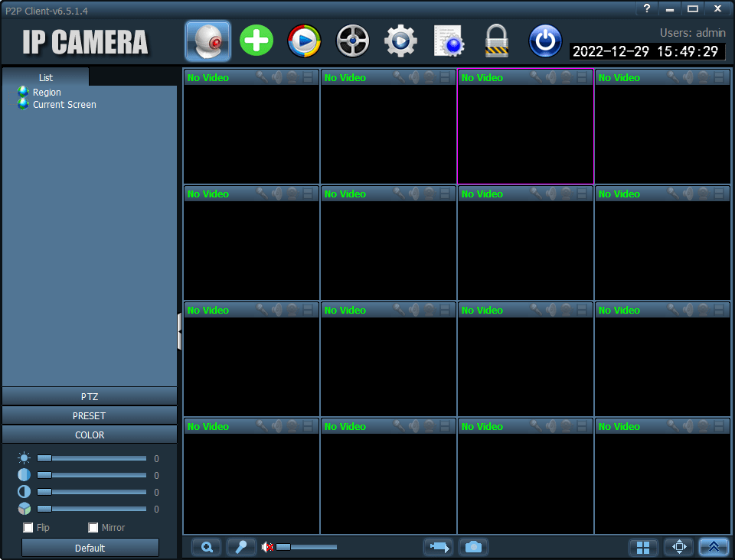
Task: Click the P2P Client-v6.5.1.4 window title
Action: click(x=47, y=11)
